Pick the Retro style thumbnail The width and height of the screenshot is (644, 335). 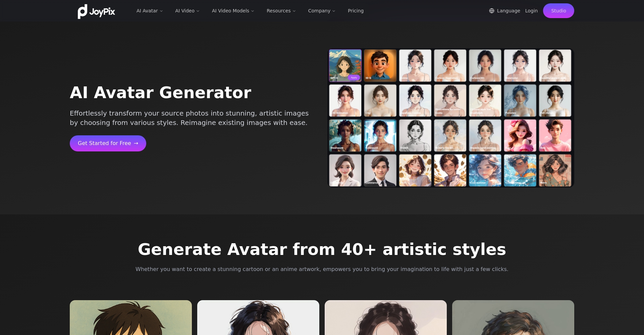click(x=555, y=170)
